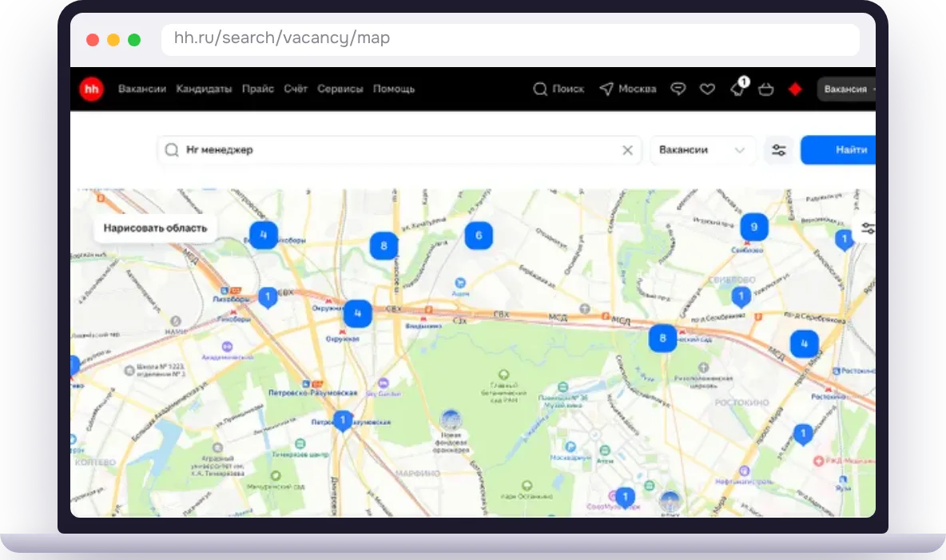Screen dimensions: 946x560
Task: Open search filters icon beside Найти
Action: [x=779, y=149]
